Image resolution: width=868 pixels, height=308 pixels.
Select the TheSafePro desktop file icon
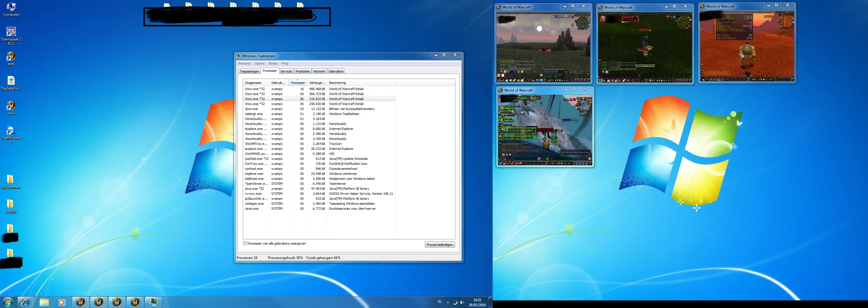click(x=11, y=83)
